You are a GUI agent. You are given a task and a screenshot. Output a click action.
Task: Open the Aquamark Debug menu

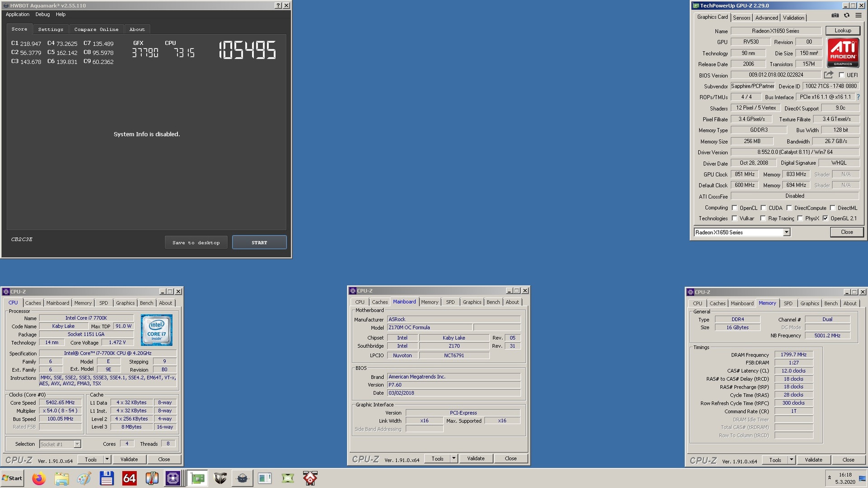coord(42,14)
